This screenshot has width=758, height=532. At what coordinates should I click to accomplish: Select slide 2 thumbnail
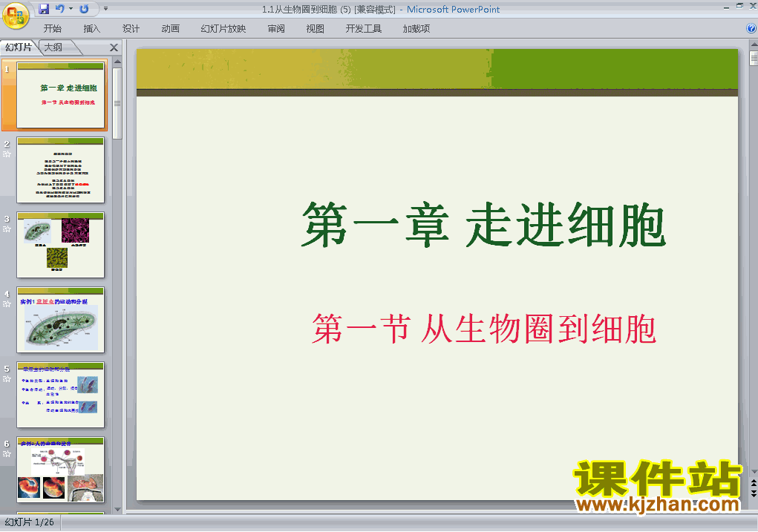click(x=60, y=170)
